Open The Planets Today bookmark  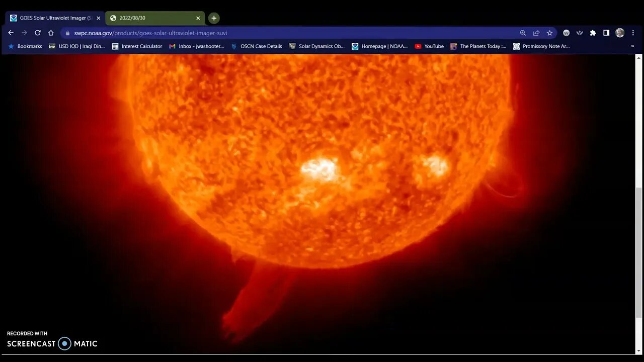pos(478,46)
